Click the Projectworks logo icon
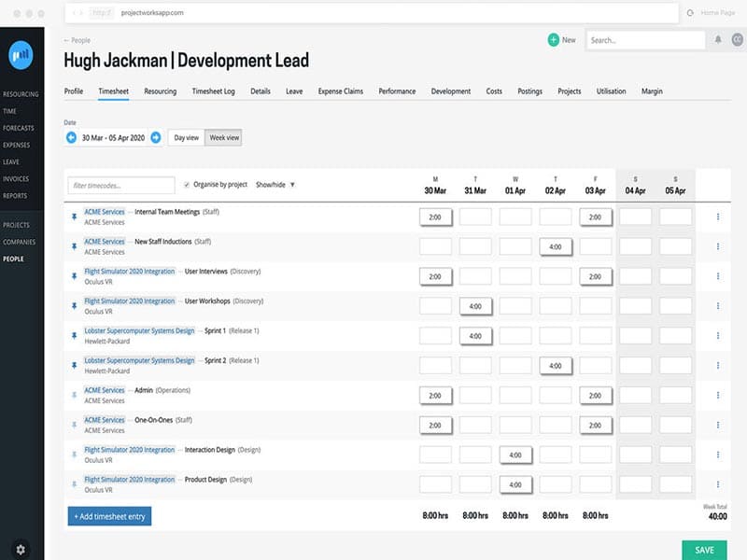The width and height of the screenshot is (747, 560). pos(21,56)
